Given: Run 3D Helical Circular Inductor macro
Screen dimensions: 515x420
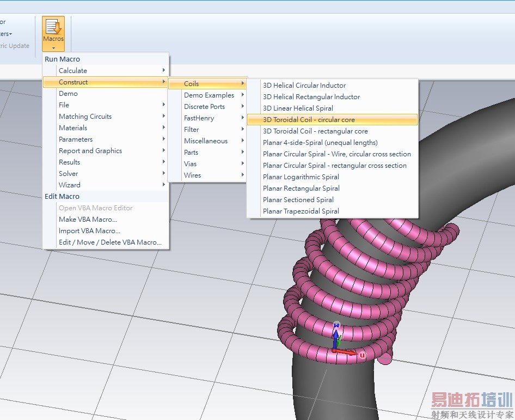Looking at the screenshot, I should [x=333, y=86].
